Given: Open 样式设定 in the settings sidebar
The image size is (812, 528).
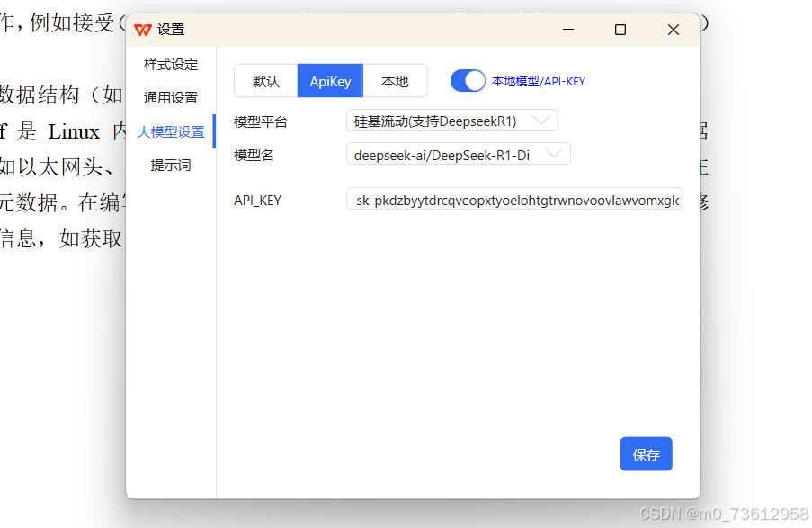Looking at the screenshot, I should 171,65.
